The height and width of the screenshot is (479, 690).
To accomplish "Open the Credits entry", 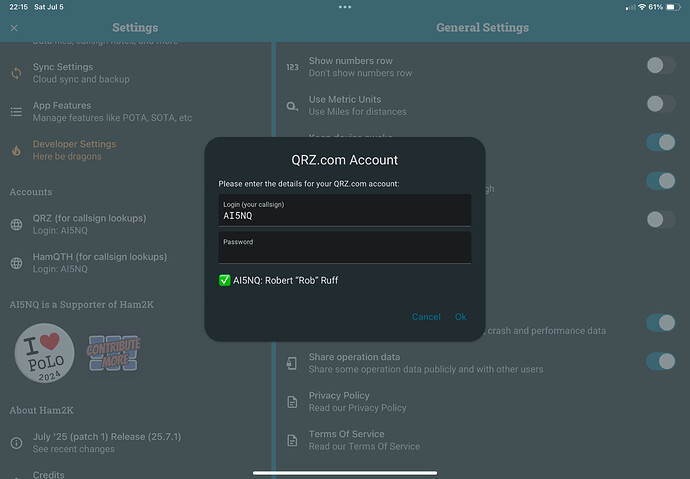I will (x=136, y=473).
